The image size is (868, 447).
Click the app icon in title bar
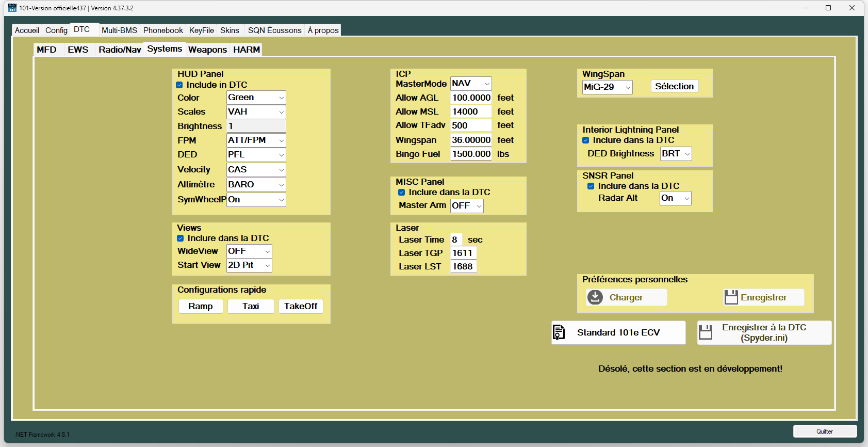click(x=12, y=8)
